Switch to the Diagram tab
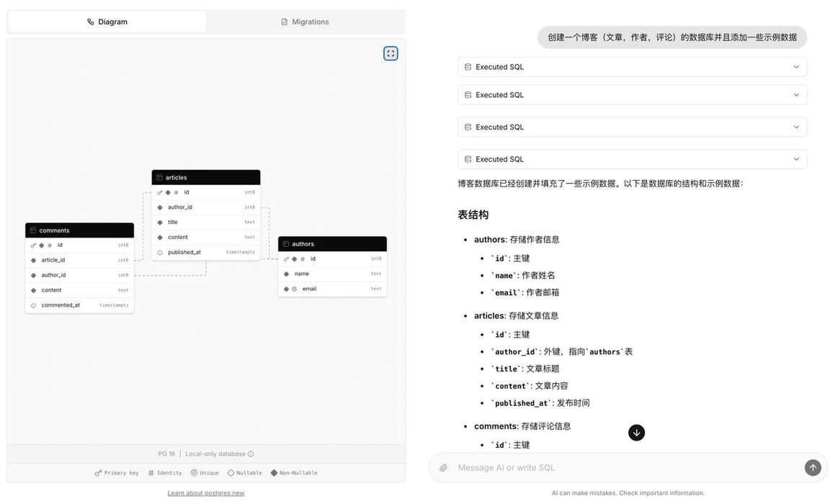This screenshot has height=504, width=835. pos(107,22)
